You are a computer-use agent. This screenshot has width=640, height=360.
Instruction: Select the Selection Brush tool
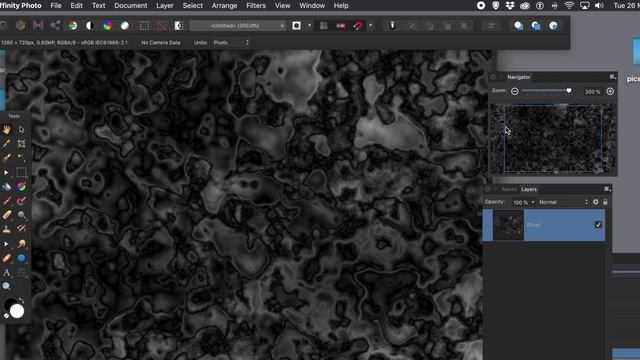pos(7,158)
